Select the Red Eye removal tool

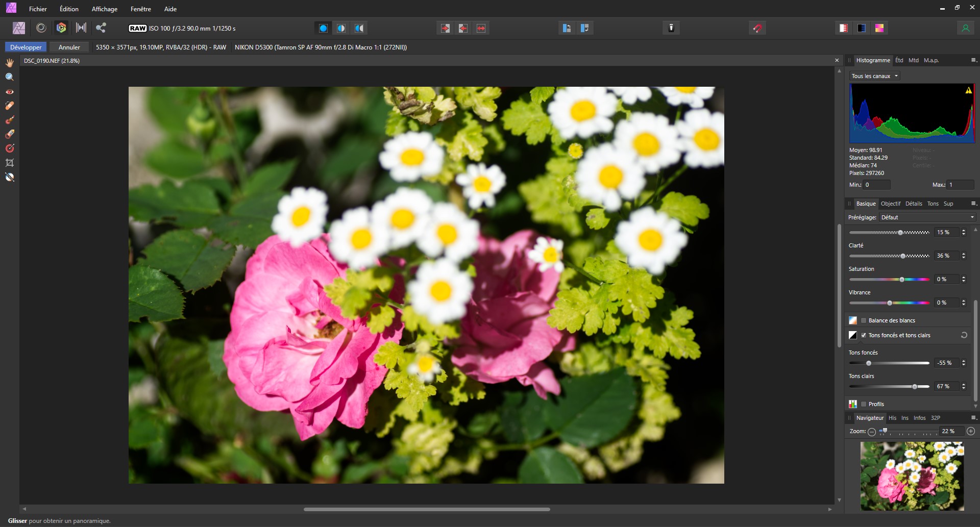click(x=10, y=92)
